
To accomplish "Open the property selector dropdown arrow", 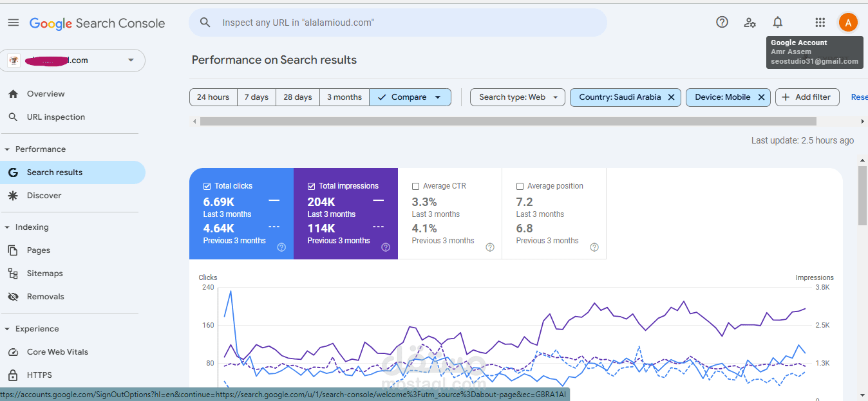I will [x=131, y=61].
